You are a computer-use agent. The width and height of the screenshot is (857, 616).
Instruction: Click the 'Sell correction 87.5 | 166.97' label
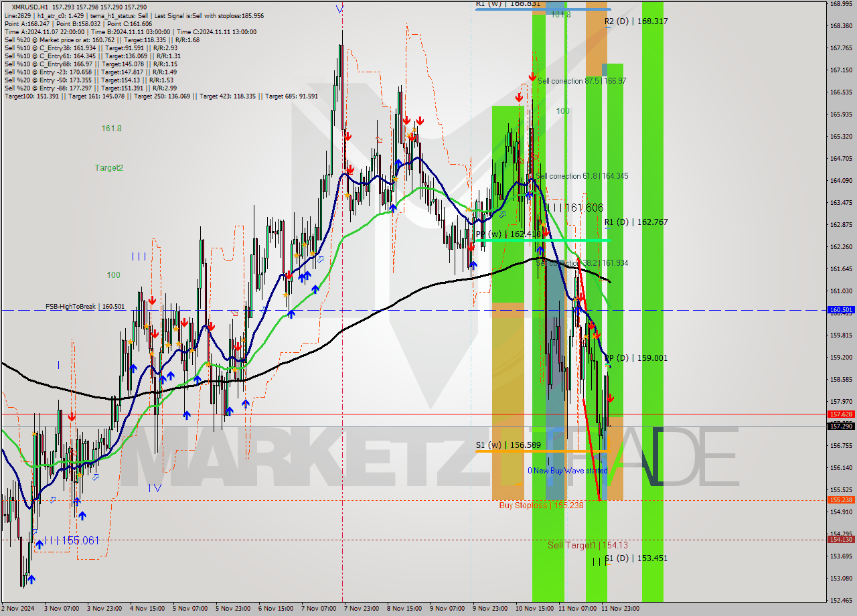(x=582, y=81)
